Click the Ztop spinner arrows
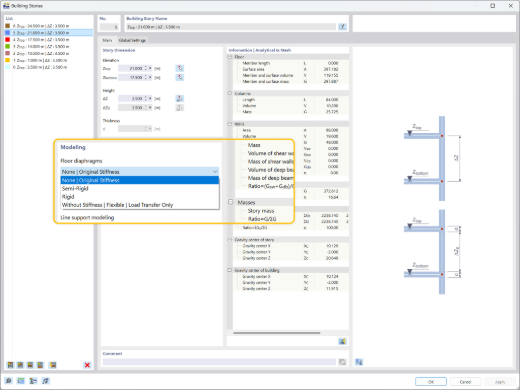 click(x=146, y=68)
